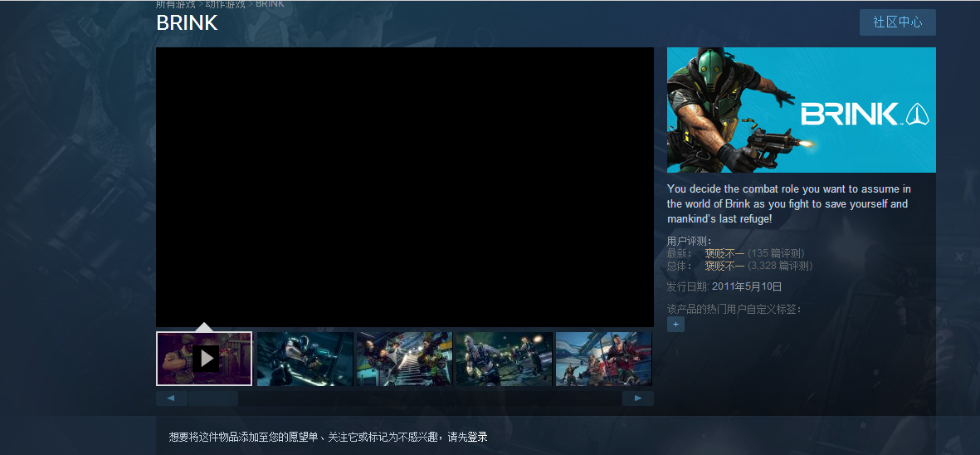Select the armored soldier screenshot thumbnail
The height and width of the screenshot is (455, 980).
click(305, 359)
